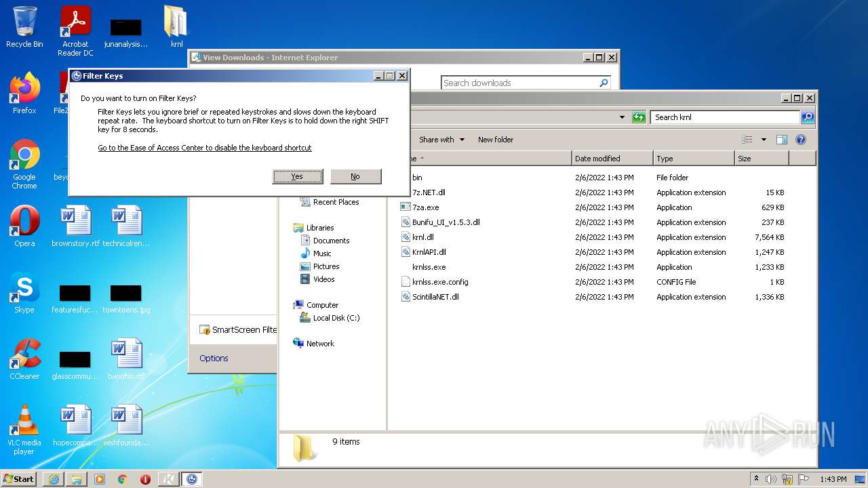Click Start button on taskbar
The height and width of the screenshot is (488, 868).
pyautogui.click(x=19, y=479)
